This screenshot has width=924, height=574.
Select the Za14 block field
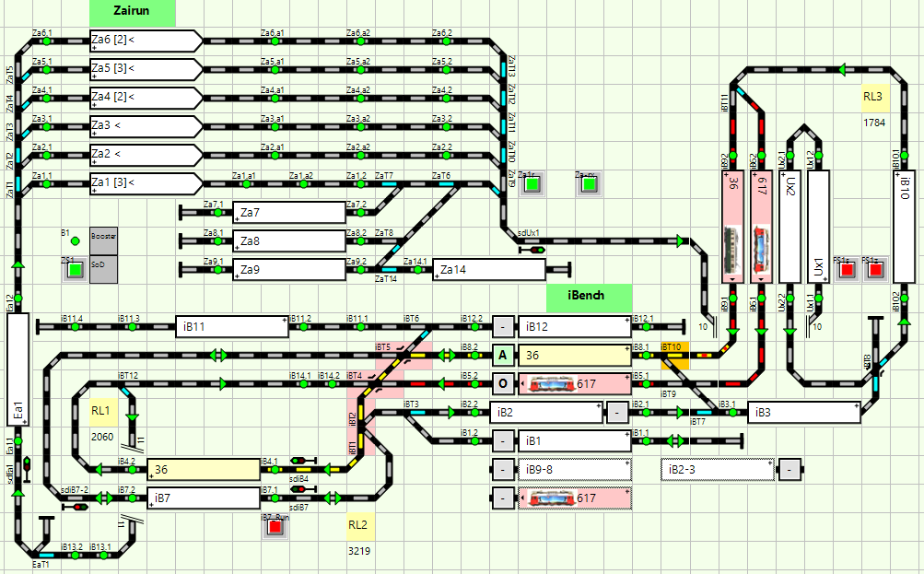(x=488, y=270)
